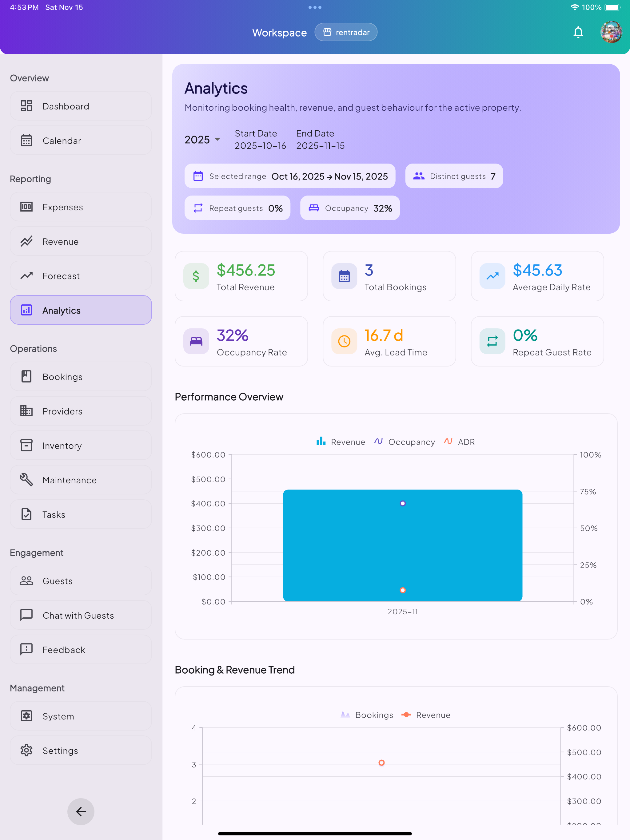Click the Workspace title in header
The height and width of the screenshot is (840, 630).
279,33
